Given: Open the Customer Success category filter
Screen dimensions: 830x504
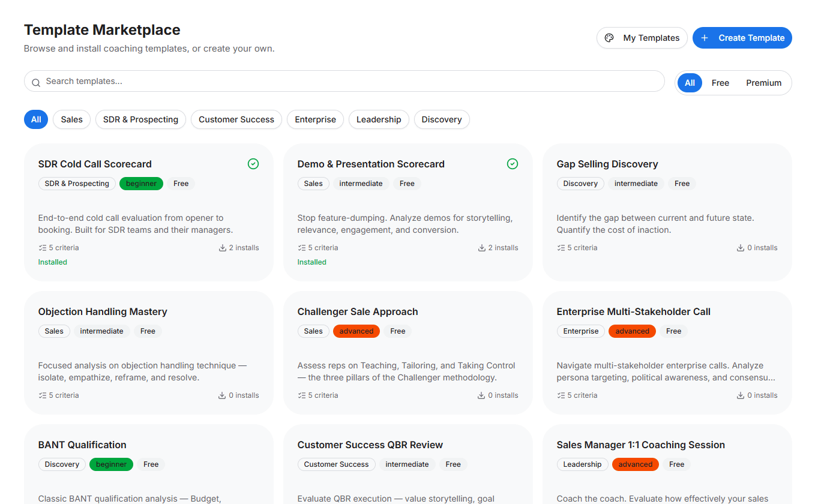Looking at the screenshot, I should click(x=236, y=119).
